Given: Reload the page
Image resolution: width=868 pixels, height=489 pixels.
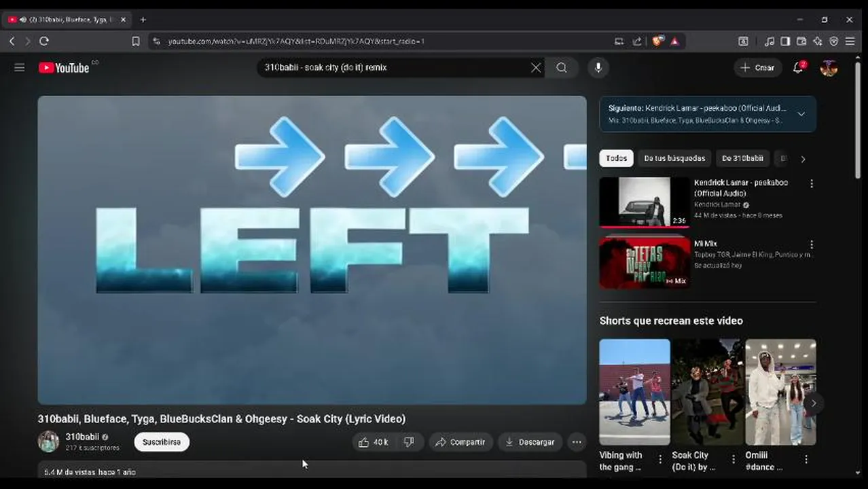Looking at the screenshot, I should point(44,41).
